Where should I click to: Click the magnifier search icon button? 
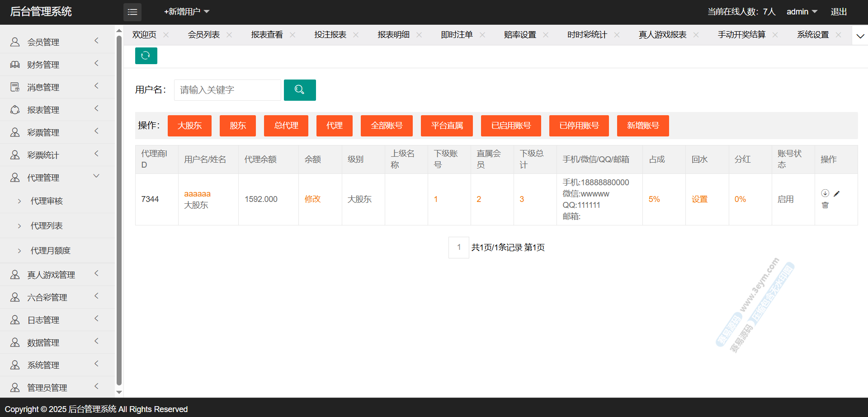[x=299, y=90]
